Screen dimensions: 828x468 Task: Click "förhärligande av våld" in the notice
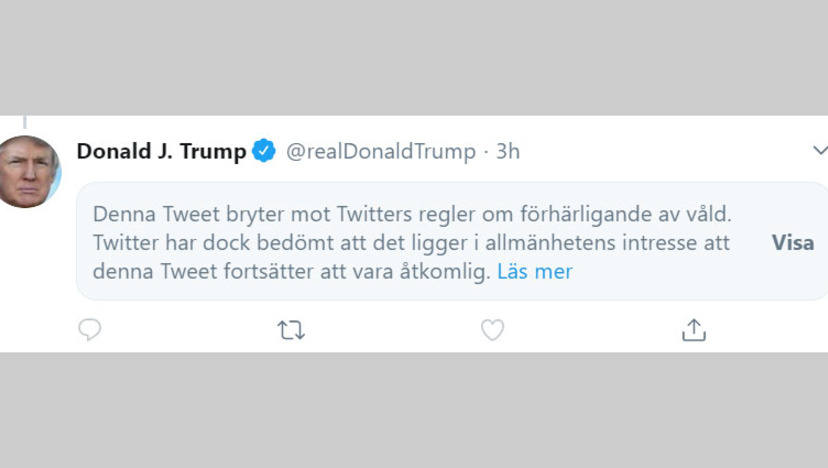pyautogui.click(x=626, y=214)
